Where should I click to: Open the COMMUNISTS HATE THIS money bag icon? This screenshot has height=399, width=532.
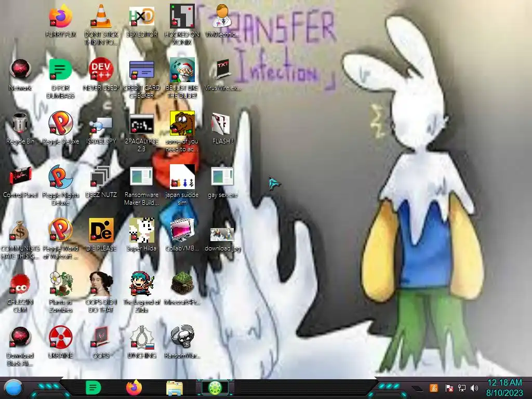tap(20, 231)
